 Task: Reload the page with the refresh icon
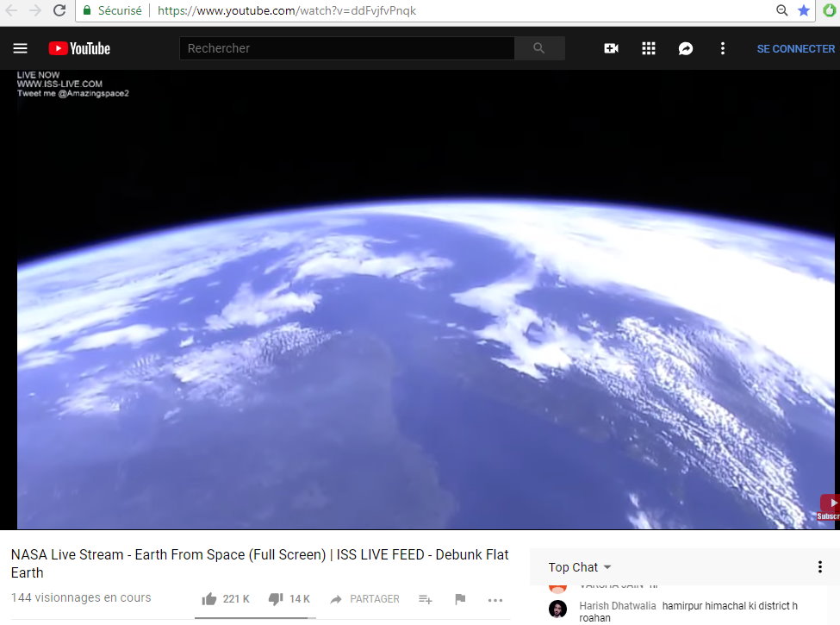[59, 10]
